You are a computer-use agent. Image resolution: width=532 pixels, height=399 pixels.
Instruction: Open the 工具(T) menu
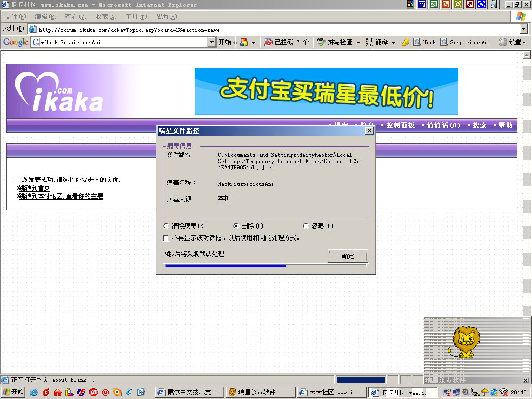point(136,17)
